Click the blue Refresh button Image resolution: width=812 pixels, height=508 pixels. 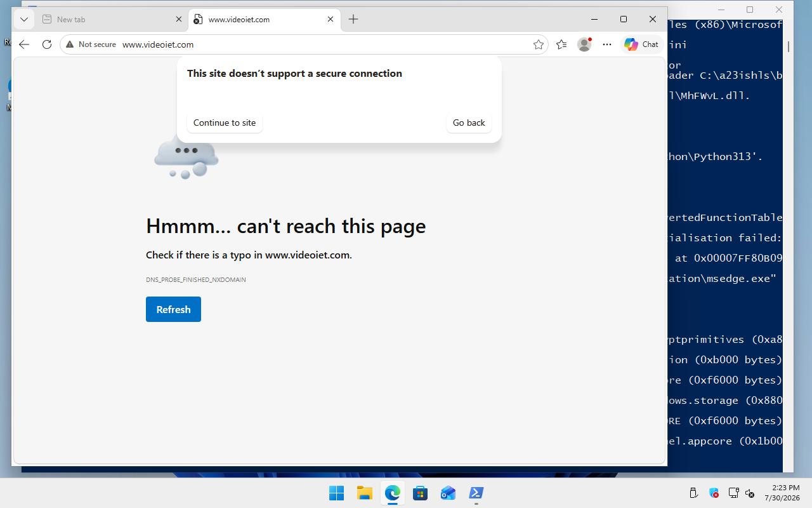pyautogui.click(x=173, y=309)
